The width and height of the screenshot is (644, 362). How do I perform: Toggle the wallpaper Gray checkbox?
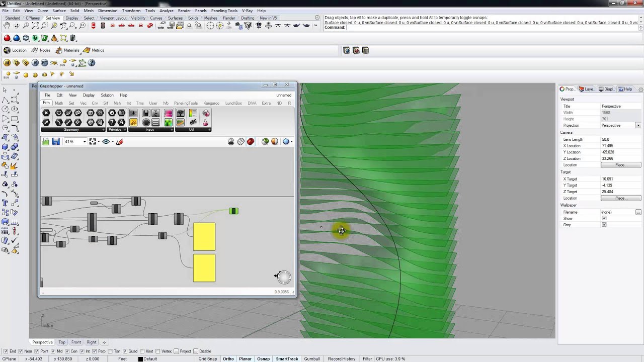point(604,225)
